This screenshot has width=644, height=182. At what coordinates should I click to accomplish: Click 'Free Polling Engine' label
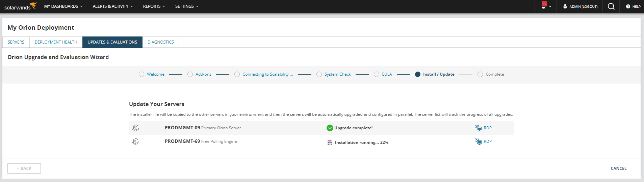(x=219, y=141)
